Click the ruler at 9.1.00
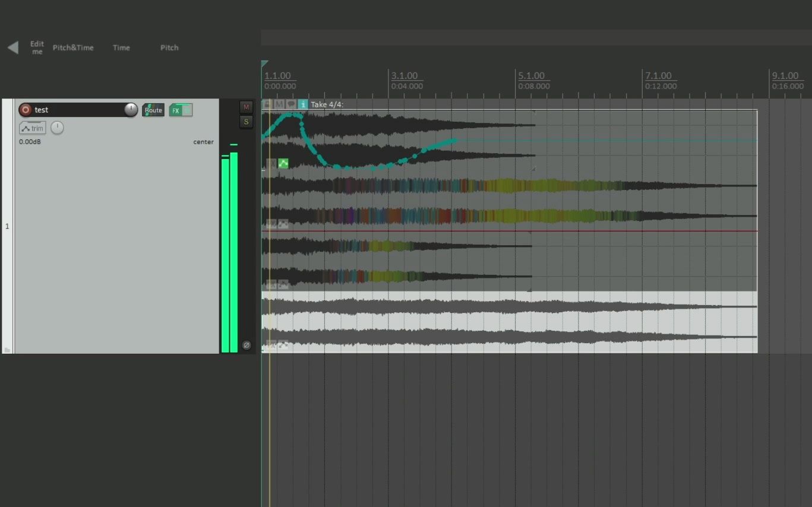 click(785, 76)
